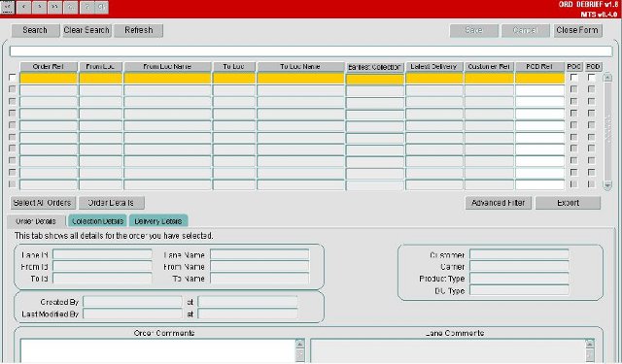Click the Product Type field
This screenshot has width=622, height=364.
tap(519, 278)
